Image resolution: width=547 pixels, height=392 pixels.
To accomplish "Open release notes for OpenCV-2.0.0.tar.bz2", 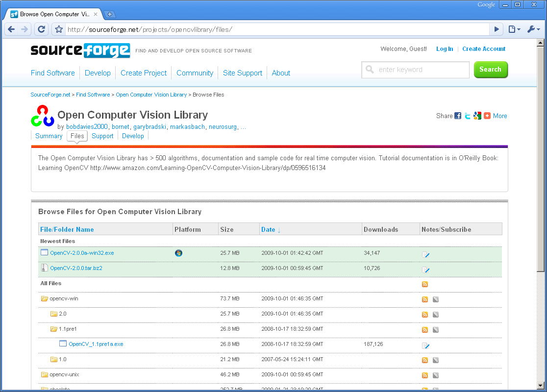I will click(425, 269).
